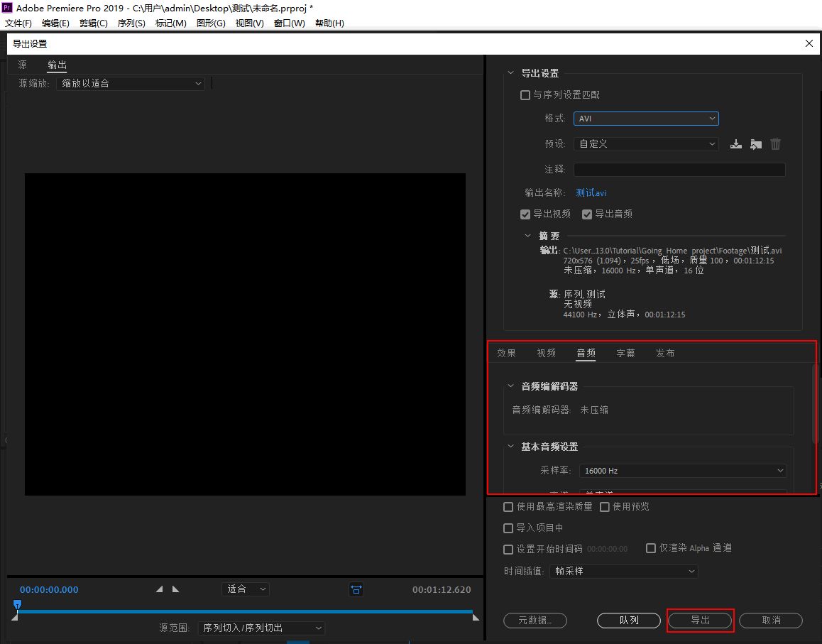822x644 pixels.
Task: Click the current timecode 00:00:00.000
Action: pyautogui.click(x=49, y=589)
